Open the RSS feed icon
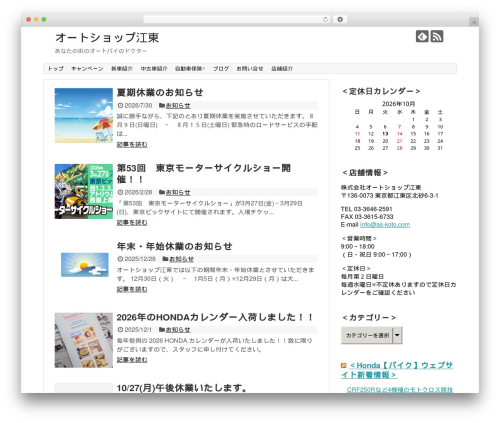The image size is (500, 423). (437, 36)
